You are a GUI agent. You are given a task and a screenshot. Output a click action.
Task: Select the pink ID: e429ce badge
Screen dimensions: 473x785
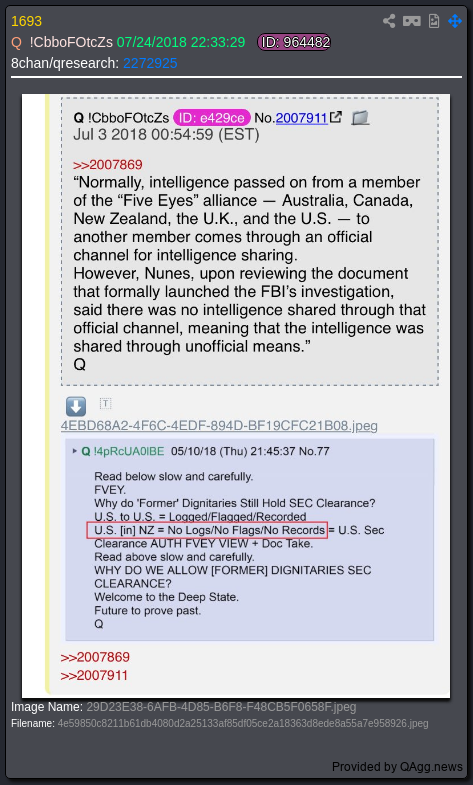point(212,118)
